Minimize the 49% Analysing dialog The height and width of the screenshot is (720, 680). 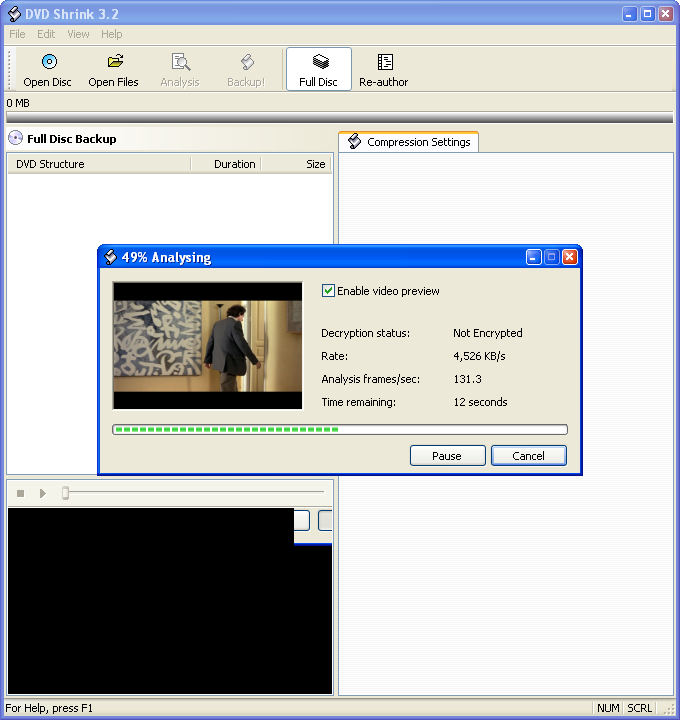tap(533, 257)
